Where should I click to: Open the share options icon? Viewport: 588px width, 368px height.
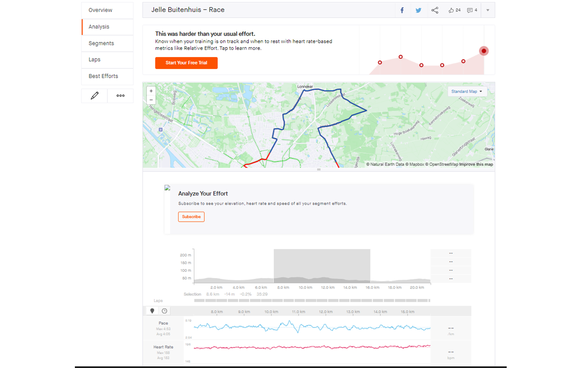click(435, 10)
